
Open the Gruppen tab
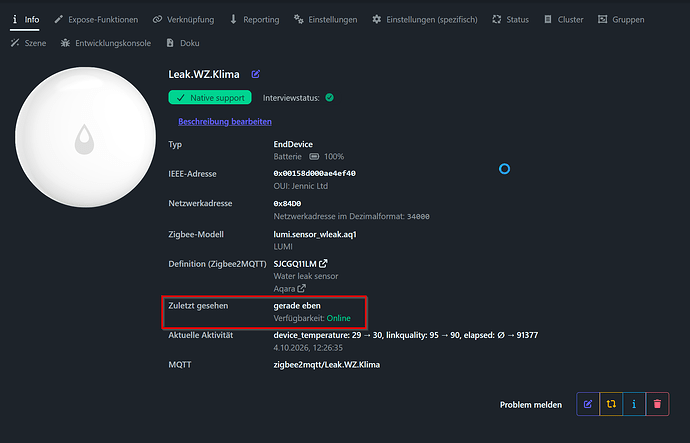(x=621, y=19)
